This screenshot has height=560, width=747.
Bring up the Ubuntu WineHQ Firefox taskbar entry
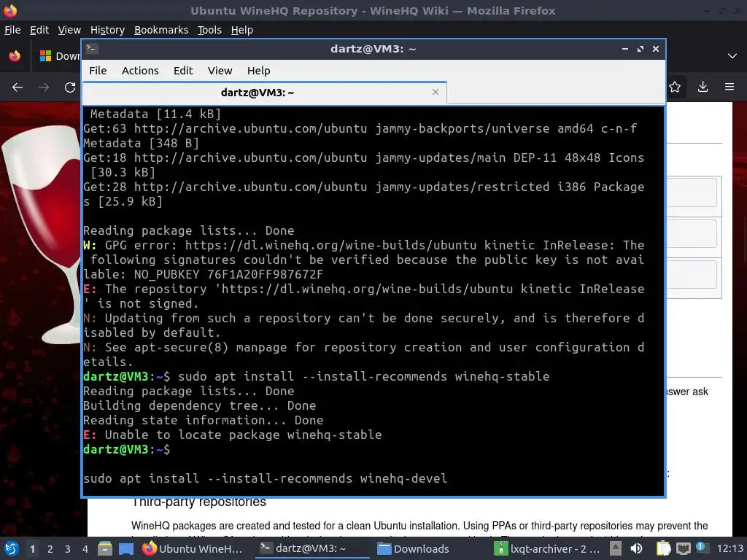point(193,548)
